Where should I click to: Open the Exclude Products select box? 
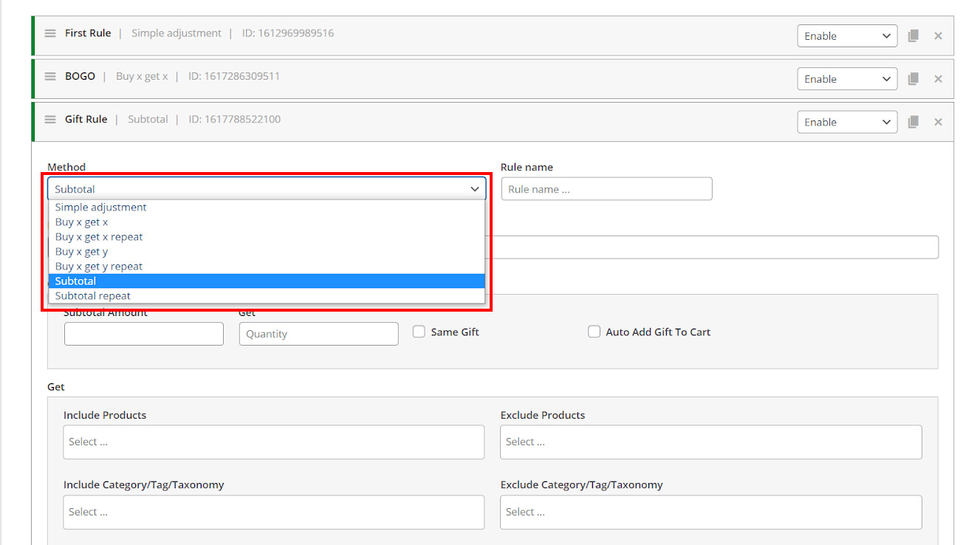[711, 442]
